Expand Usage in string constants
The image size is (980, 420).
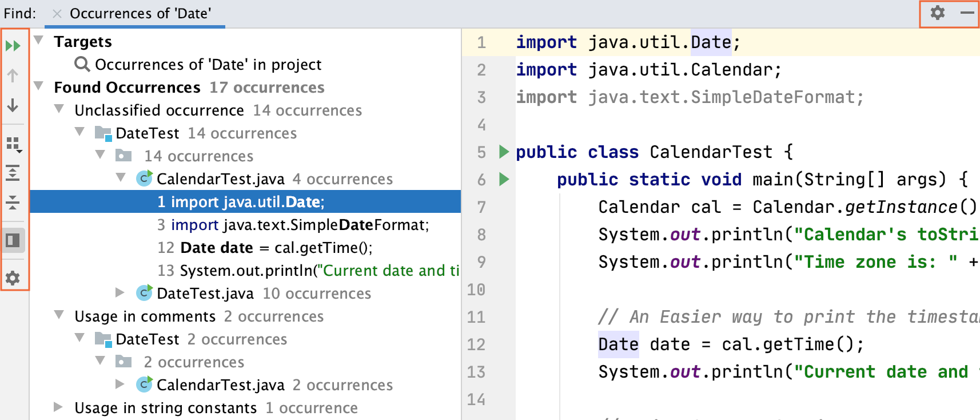tap(58, 407)
